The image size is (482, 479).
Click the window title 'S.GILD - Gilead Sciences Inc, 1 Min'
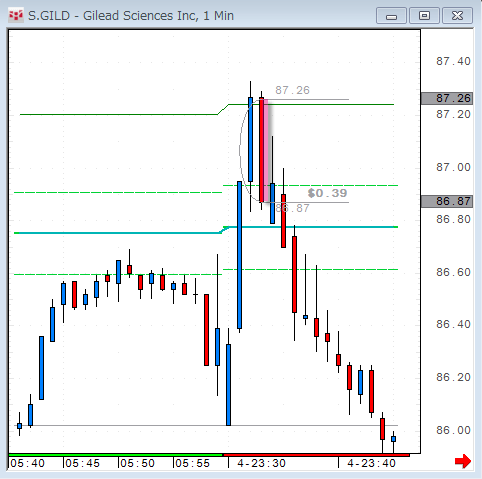(131, 16)
